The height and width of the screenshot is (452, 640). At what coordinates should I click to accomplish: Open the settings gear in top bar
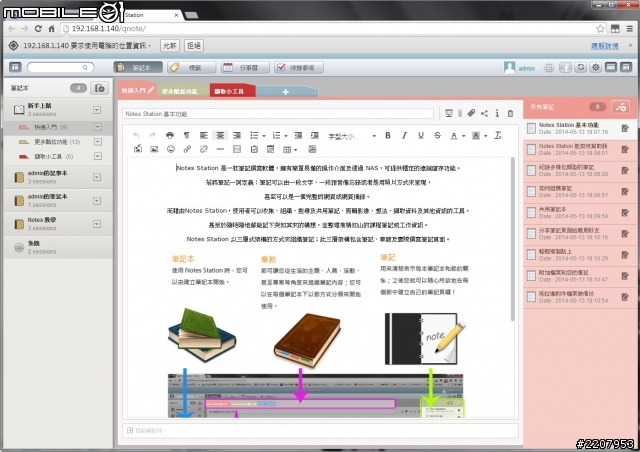tap(596, 67)
